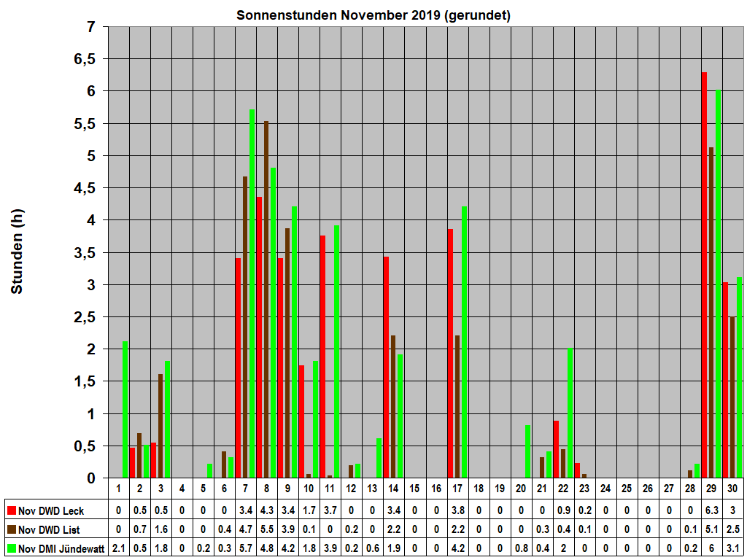The width and height of the screenshot is (747, 560).
Task: Click the List value '2.5' for day 30
Action: click(x=732, y=529)
